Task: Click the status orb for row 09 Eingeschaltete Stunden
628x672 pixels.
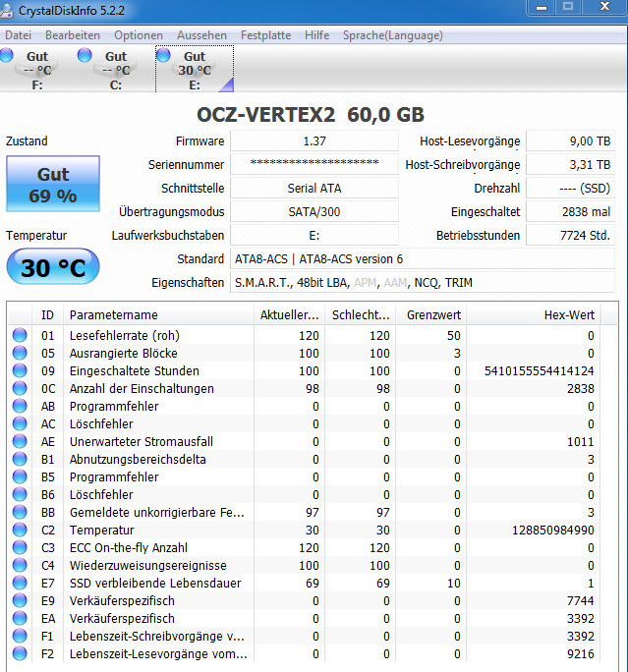Action: tap(20, 370)
